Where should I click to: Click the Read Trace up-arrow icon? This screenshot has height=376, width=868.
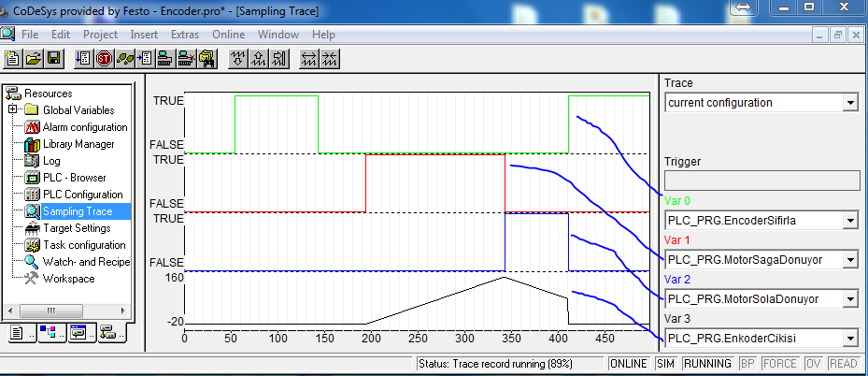click(259, 58)
